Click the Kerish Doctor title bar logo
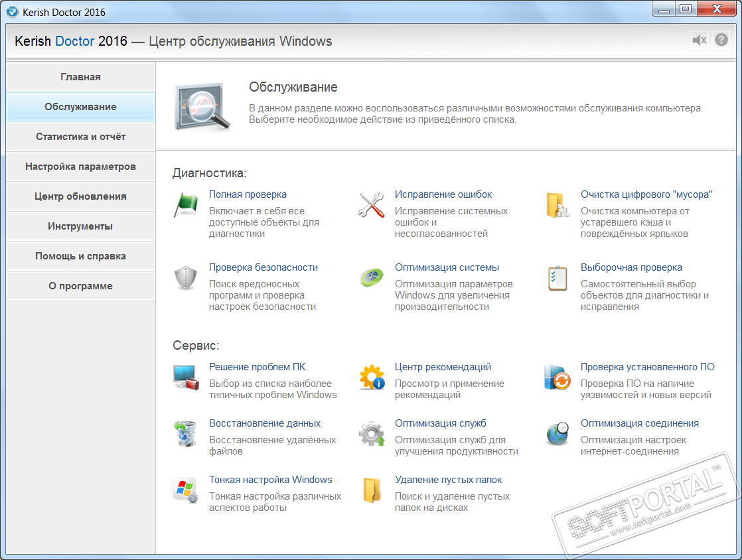Image resolution: width=742 pixels, height=560 pixels. tap(13, 12)
